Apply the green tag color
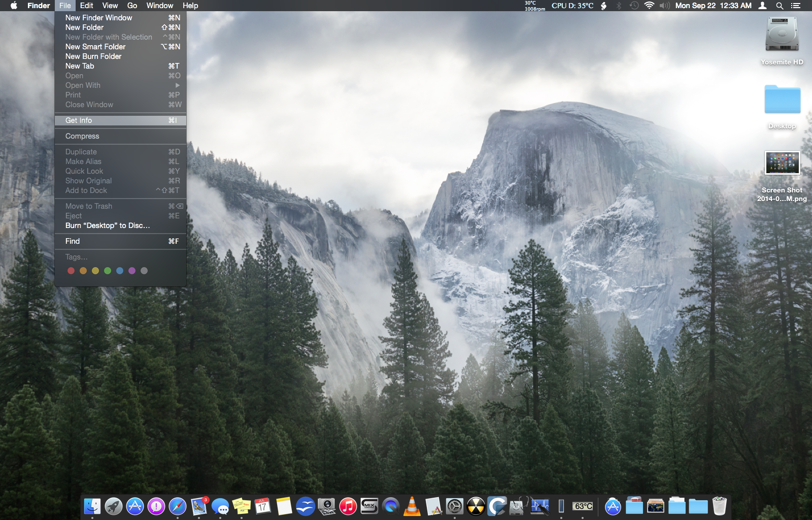This screenshot has width=812, height=520. [x=108, y=271]
